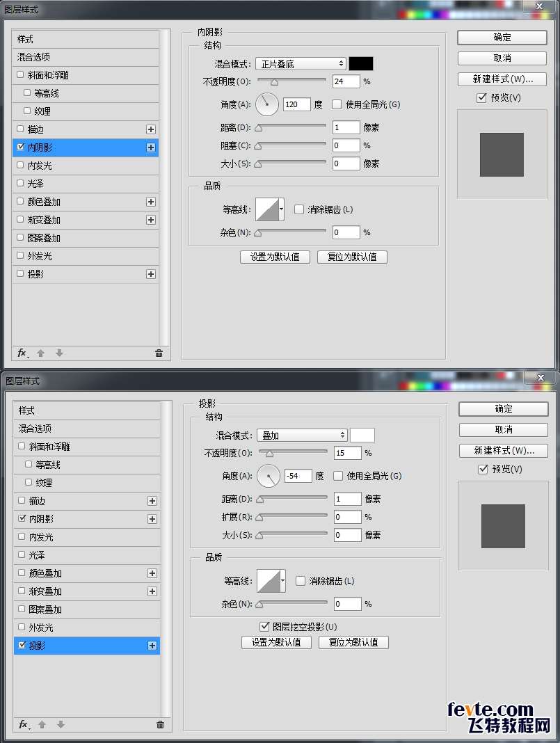560x743 pixels.
Task: Enable 斜面和浮雕 checkbox in upper dialog
Action: (x=20, y=75)
